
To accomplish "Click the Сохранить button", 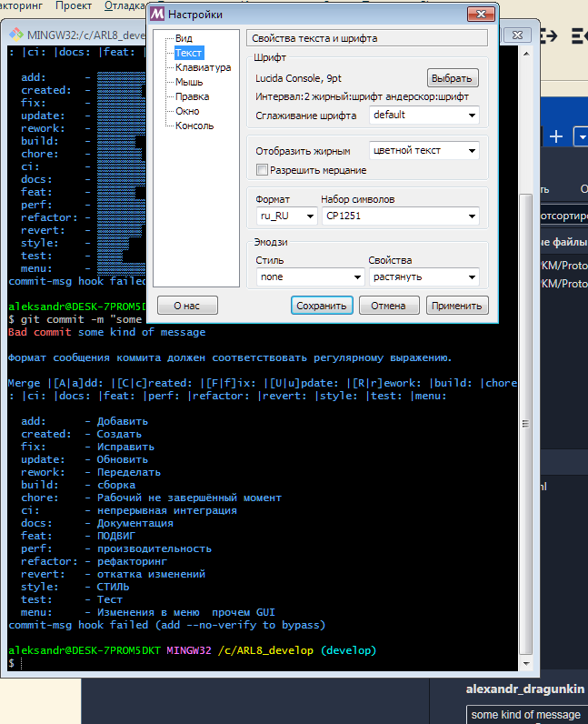I will tap(322, 306).
